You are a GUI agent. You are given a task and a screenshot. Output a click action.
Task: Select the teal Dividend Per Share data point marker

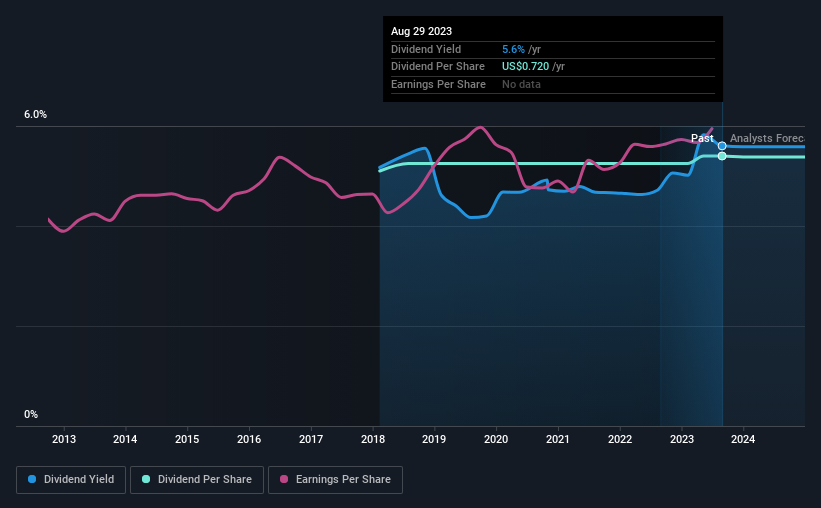tap(722, 156)
